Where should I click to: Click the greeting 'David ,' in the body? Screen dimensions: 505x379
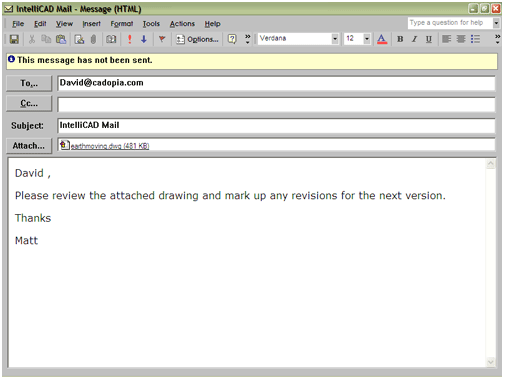point(33,173)
